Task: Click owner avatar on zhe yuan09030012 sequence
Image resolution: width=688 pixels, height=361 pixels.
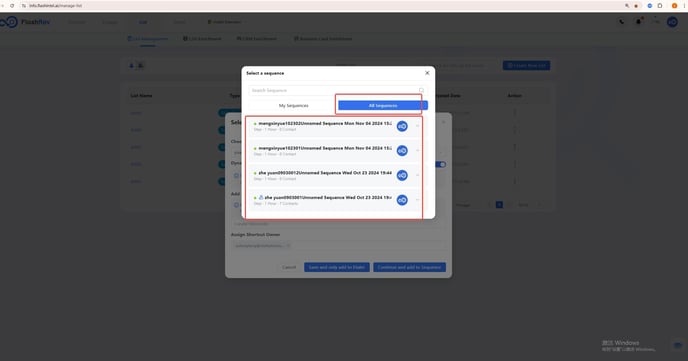Action: 402,175
